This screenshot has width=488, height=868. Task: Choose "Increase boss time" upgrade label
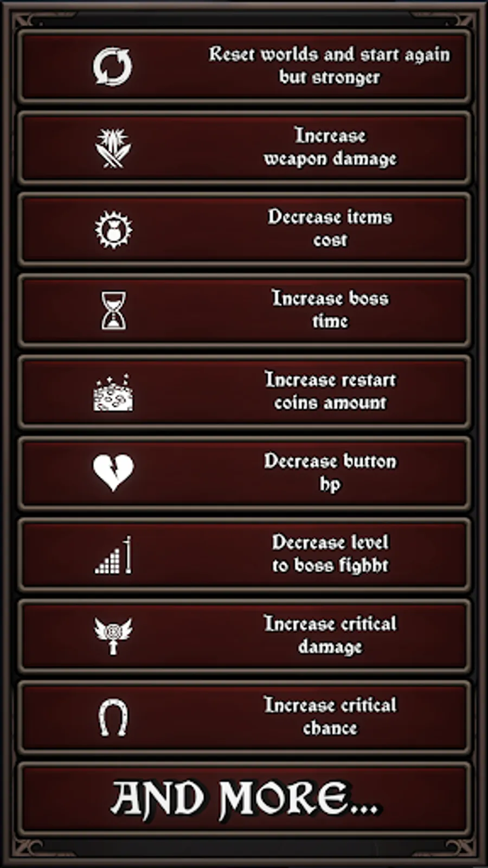coord(330,310)
